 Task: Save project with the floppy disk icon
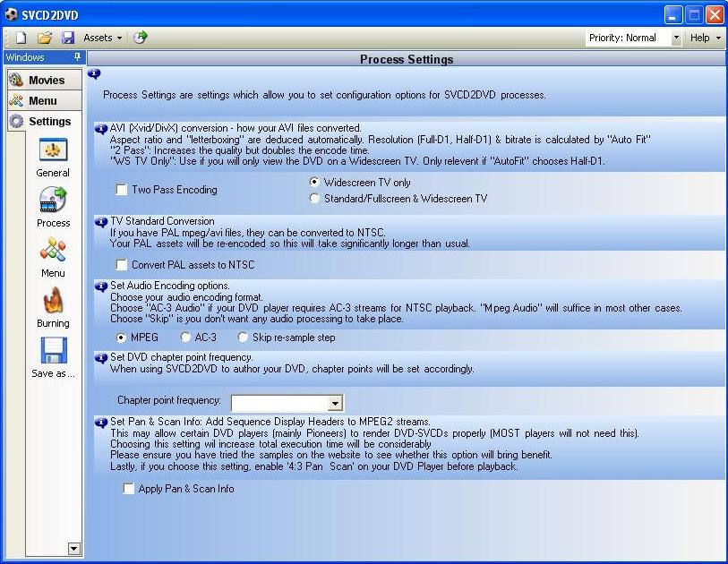[x=68, y=38]
